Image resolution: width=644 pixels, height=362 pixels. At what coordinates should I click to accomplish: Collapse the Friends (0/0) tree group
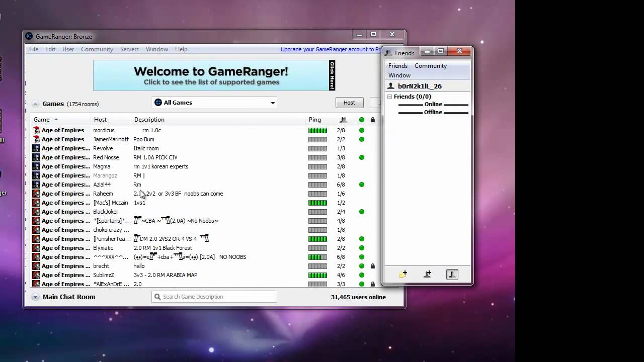pyautogui.click(x=389, y=97)
